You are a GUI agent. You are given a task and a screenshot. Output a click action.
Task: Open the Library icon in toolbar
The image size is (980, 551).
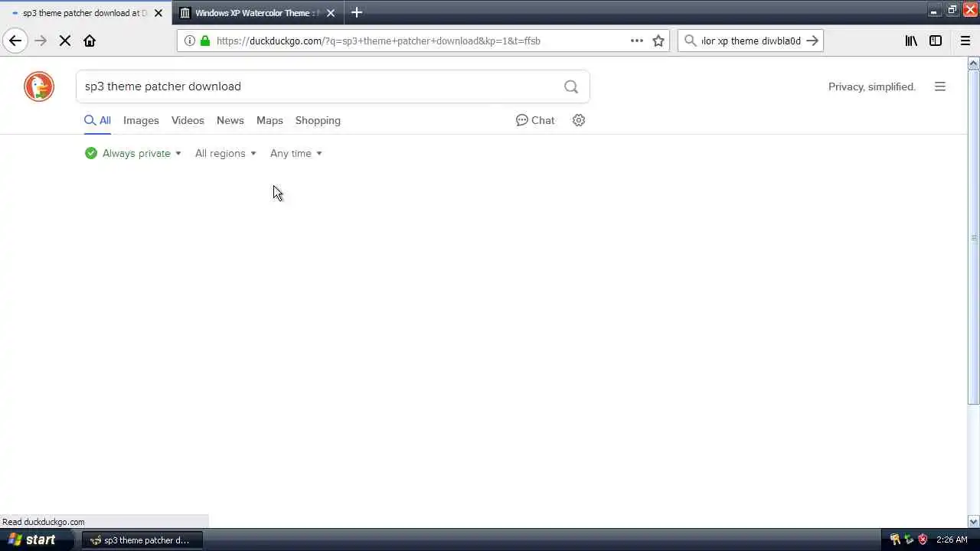click(911, 41)
